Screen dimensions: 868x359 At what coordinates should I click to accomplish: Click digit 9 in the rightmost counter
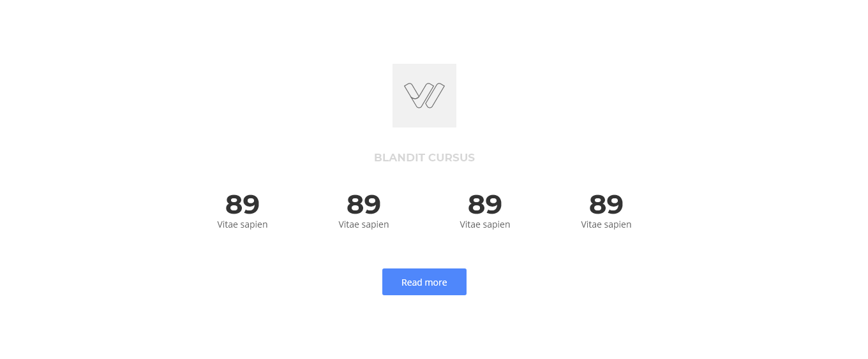click(x=615, y=205)
